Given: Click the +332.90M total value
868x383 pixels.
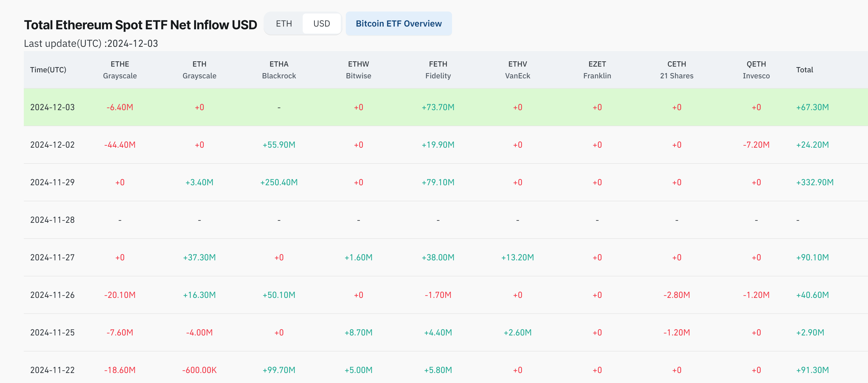Looking at the screenshot, I should point(814,182).
